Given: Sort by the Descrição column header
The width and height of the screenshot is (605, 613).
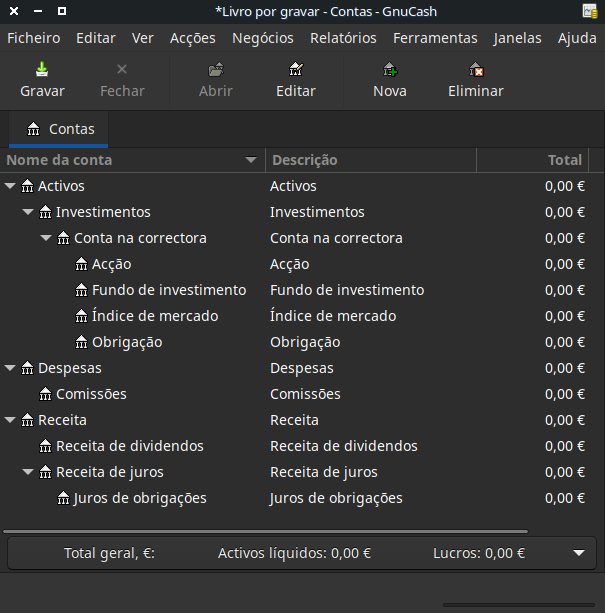Looking at the screenshot, I should click(x=370, y=160).
